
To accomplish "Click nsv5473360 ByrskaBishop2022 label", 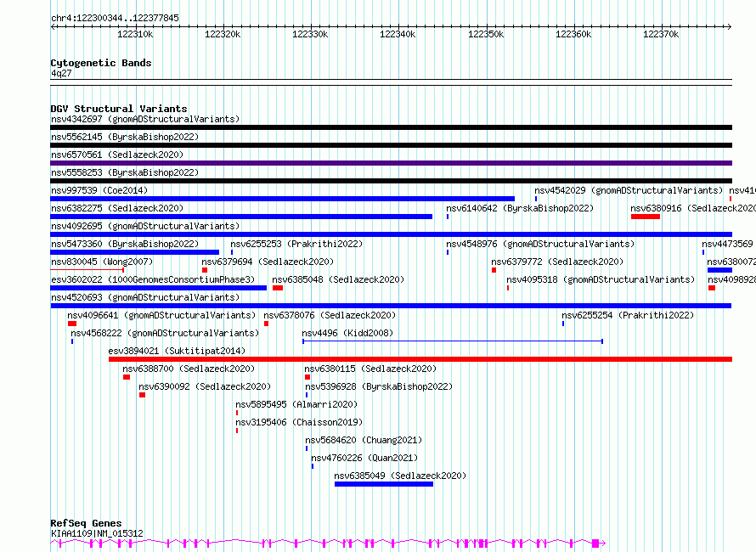I will tap(125, 244).
